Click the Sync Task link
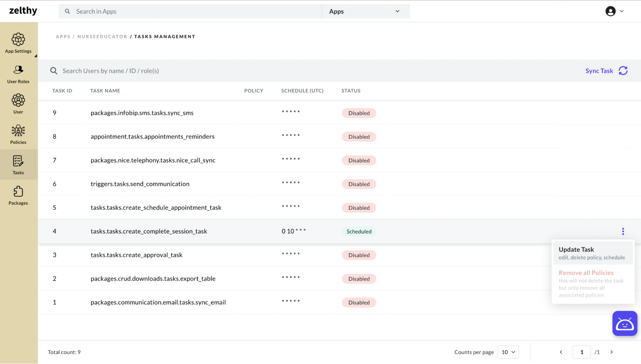 tap(599, 71)
